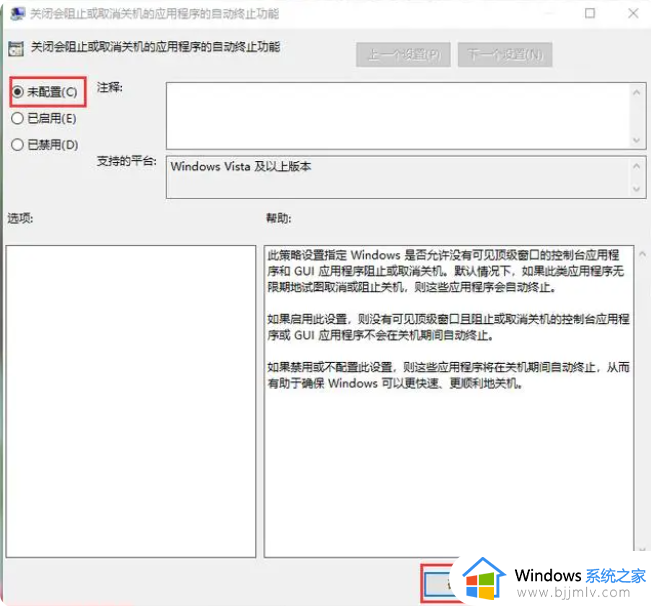The height and width of the screenshot is (606, 651).
Task: Click the help paragraph starting with 此策略设置指定
Action: [446, 271]
